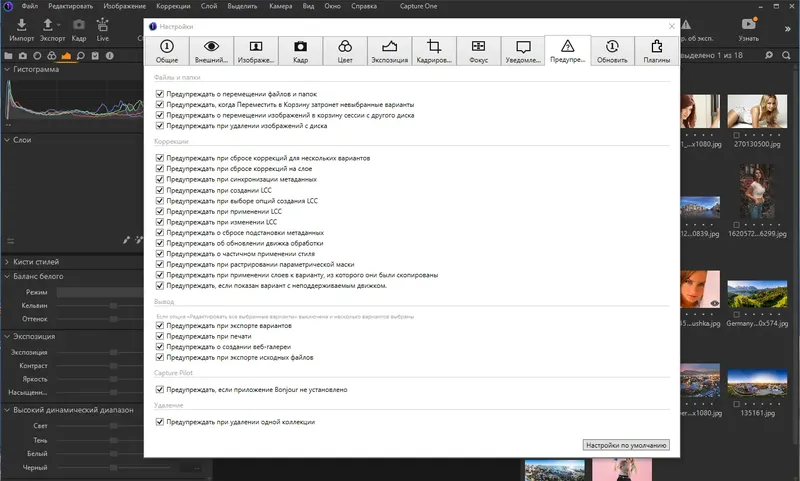Click the exposure warning triangle toolbar icon
800x481 pixels.
tap(687, 24)
